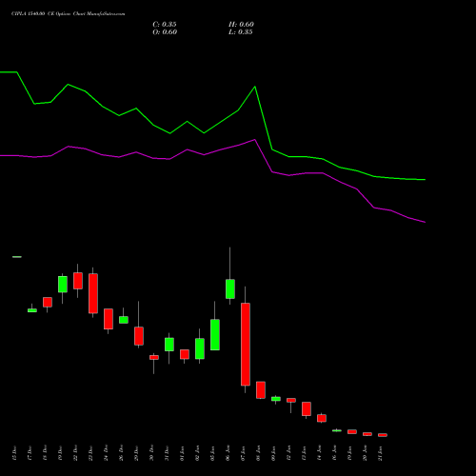Screen dimensions: 476x476
Task: Click the open value 'O: 0.60'
Action: point(165,32)
